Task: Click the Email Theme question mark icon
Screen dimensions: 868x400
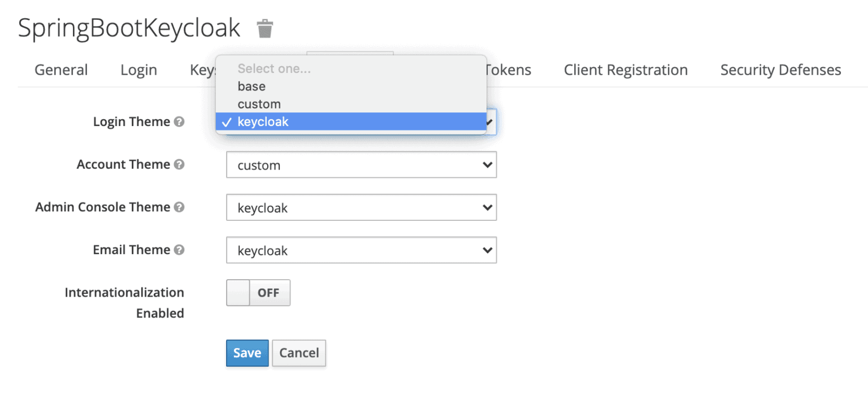Action: point(180,250)
